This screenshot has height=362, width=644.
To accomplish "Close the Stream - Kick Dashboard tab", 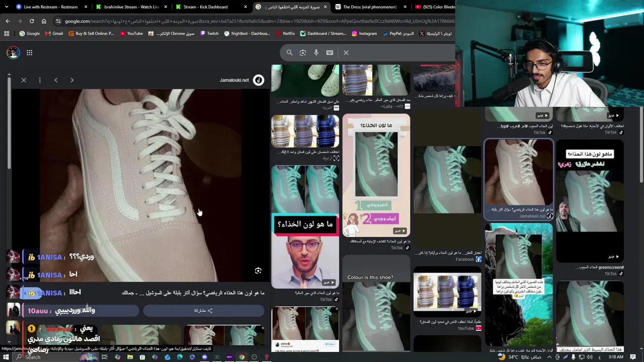I will click(246, 7).
